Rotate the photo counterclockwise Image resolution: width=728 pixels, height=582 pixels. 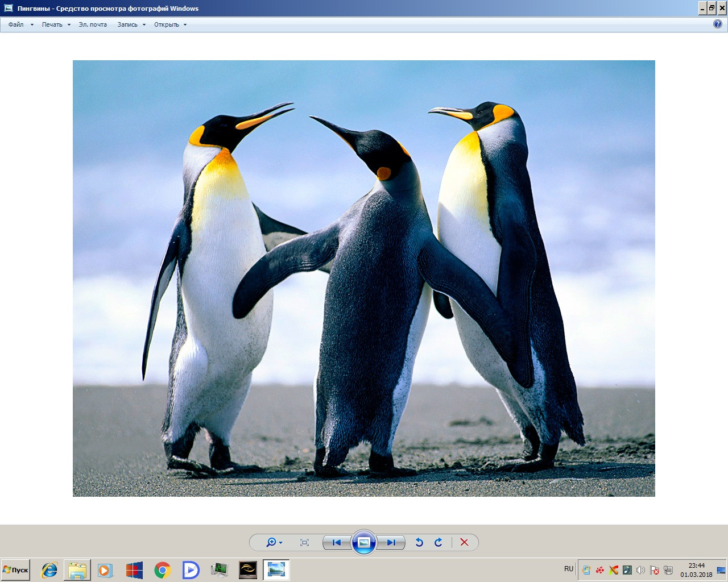click(x=419, y=542)
